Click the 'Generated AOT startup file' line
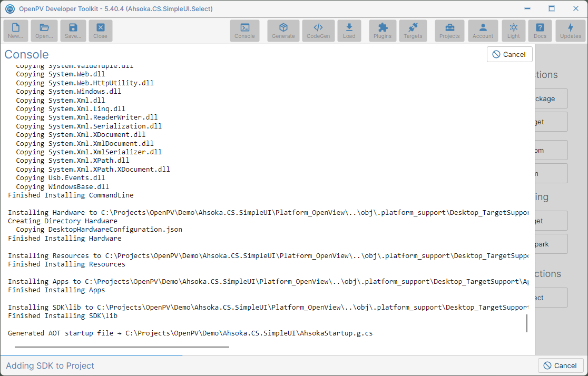Image resolution: width=588 pixels, height=376 pixels. (190, 333)
